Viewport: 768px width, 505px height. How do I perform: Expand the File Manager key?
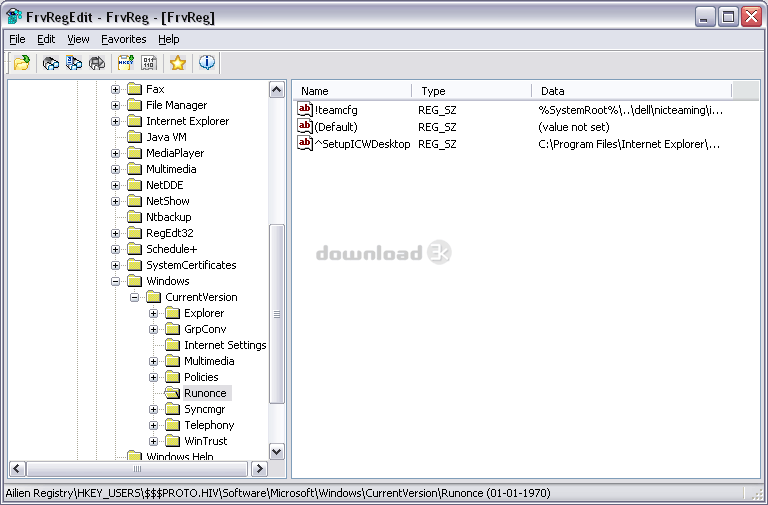(115, 105)
